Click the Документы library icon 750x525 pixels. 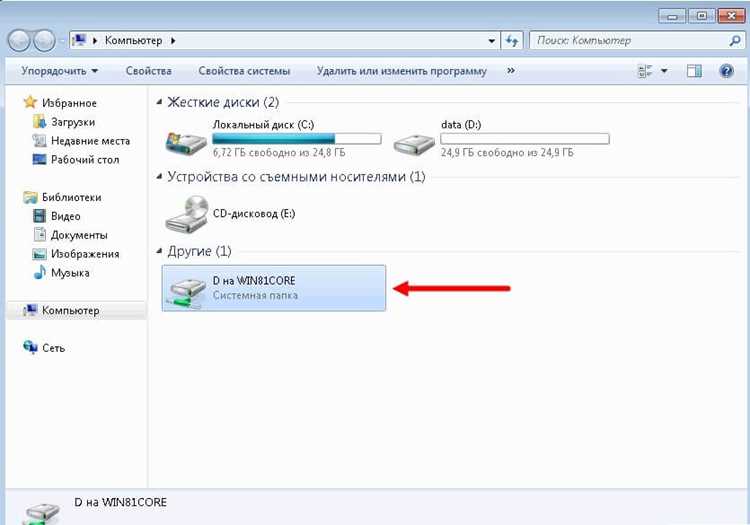[40, 234]
